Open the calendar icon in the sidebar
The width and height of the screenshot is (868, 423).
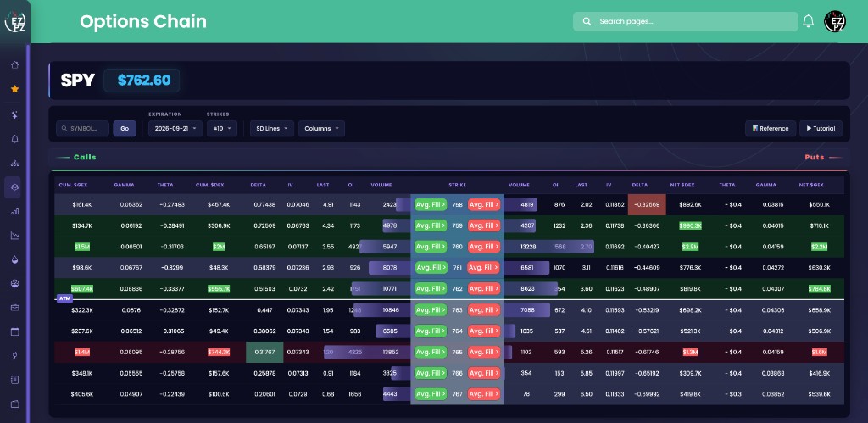(x=15, y=331)
